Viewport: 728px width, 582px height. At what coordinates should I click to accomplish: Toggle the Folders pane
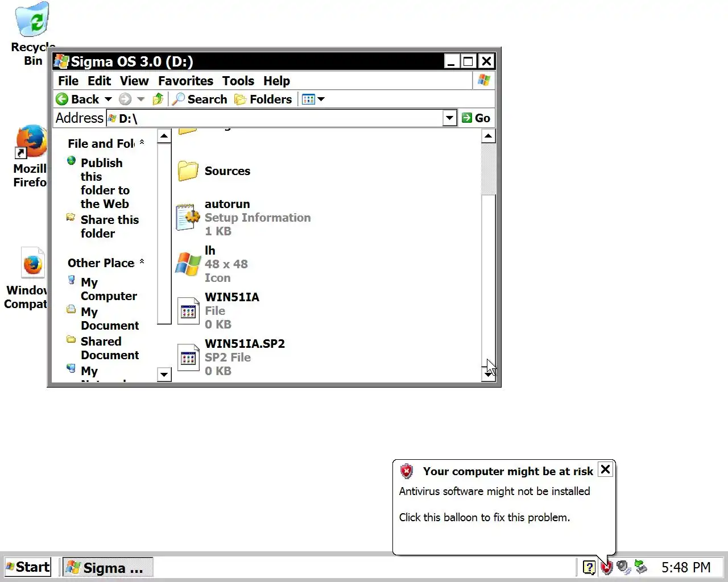(x=263, y=99)
